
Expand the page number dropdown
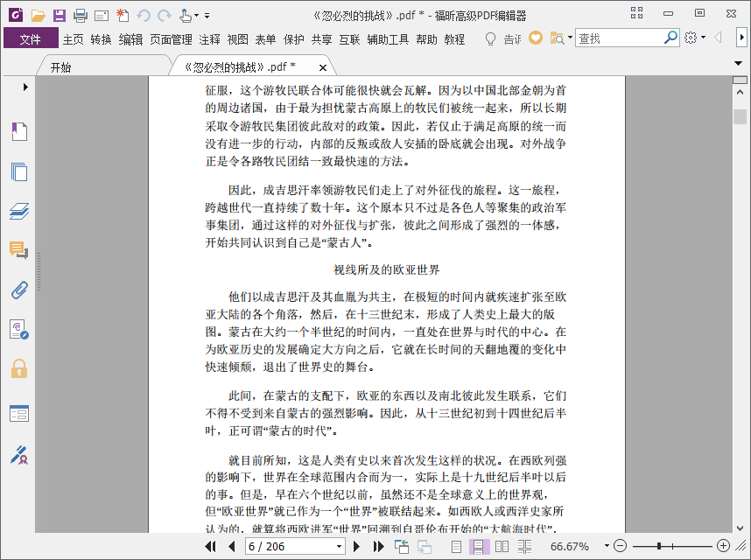(x=339, y=546)
